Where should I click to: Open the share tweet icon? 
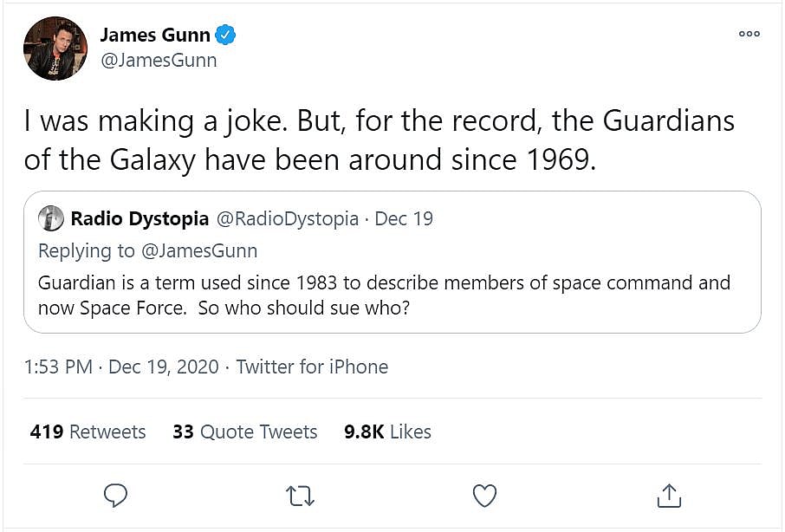point(669,496)
